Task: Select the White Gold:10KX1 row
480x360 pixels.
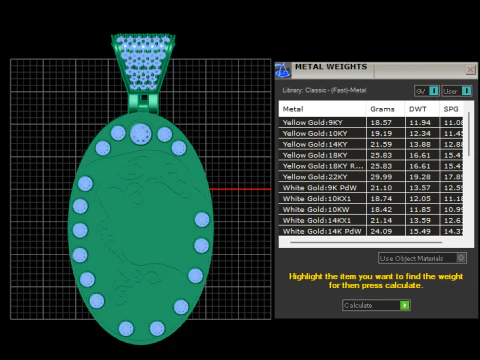Action: click(371, 199)
